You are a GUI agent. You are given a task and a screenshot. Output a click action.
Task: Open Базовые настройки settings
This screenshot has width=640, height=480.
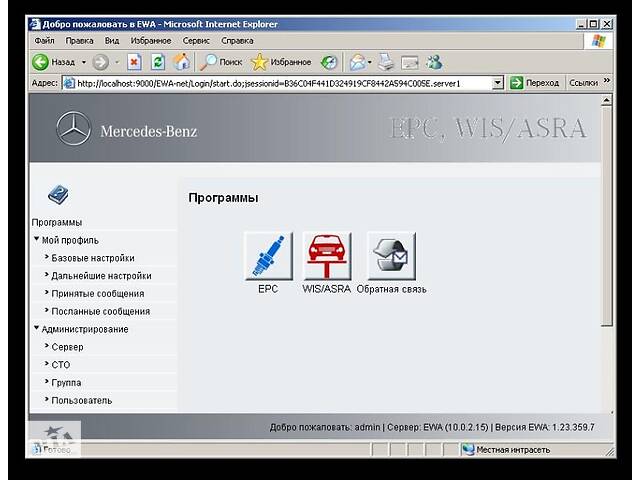[93, 258]
